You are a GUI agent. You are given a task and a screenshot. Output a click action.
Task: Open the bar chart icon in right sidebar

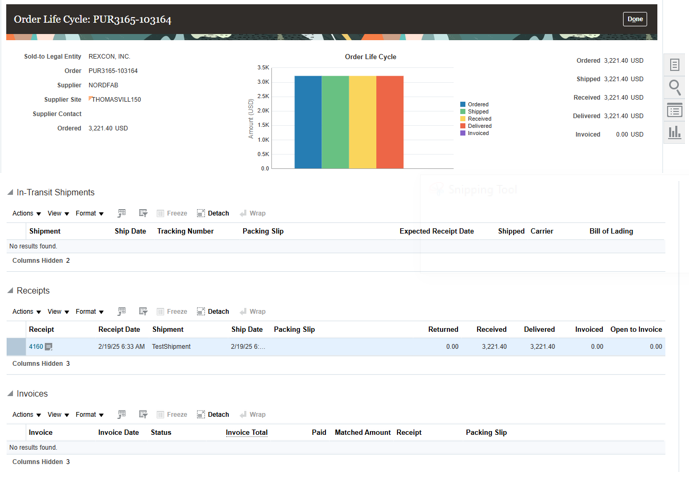click(674, 132)
